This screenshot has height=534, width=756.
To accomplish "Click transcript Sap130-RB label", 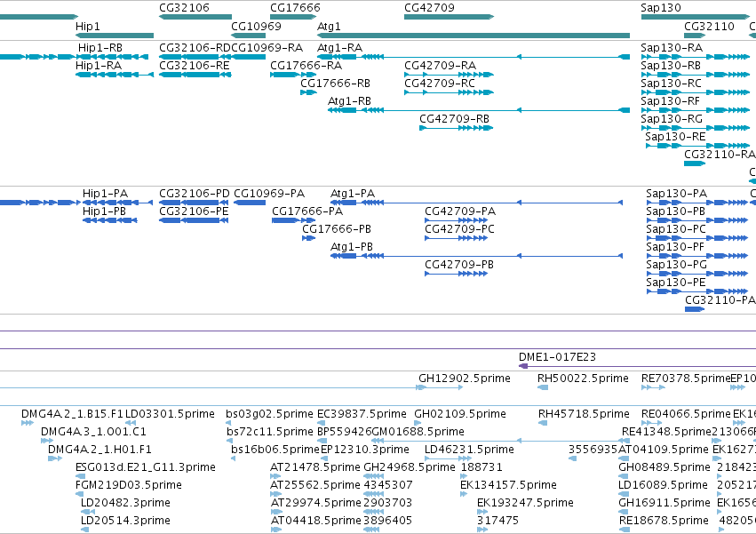I will click(x=671, y=66).
